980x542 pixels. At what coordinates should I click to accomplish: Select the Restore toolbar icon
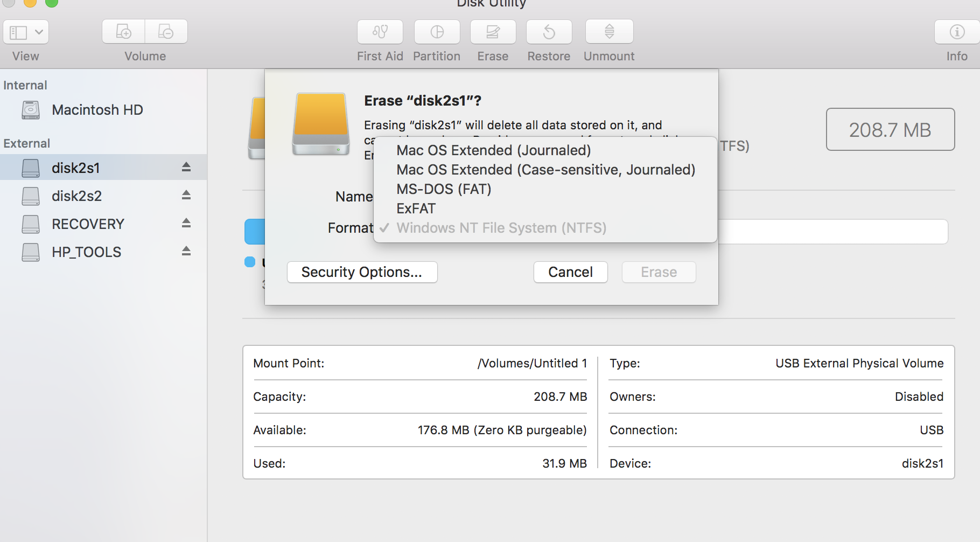[x=549, y=32]
